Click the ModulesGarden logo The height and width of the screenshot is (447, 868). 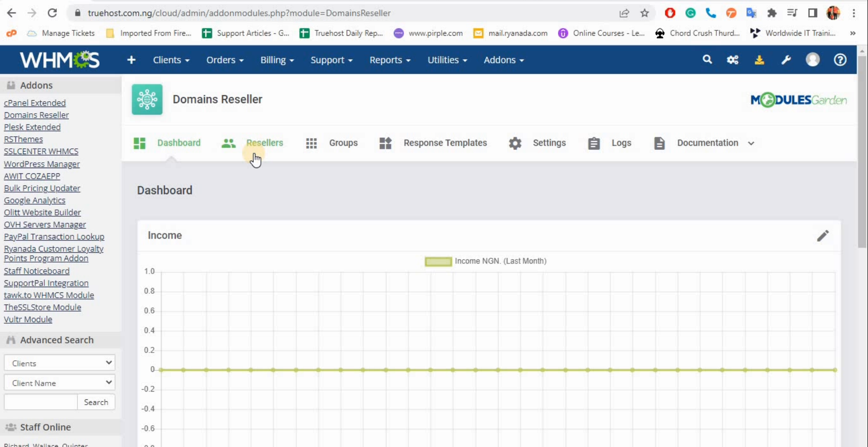click(x=799, y=100)
